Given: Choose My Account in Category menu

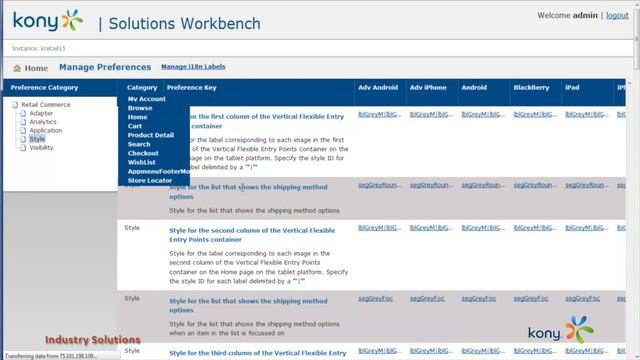Looking at the screenshot, I should pyautogui.click(x=147, y=99).
